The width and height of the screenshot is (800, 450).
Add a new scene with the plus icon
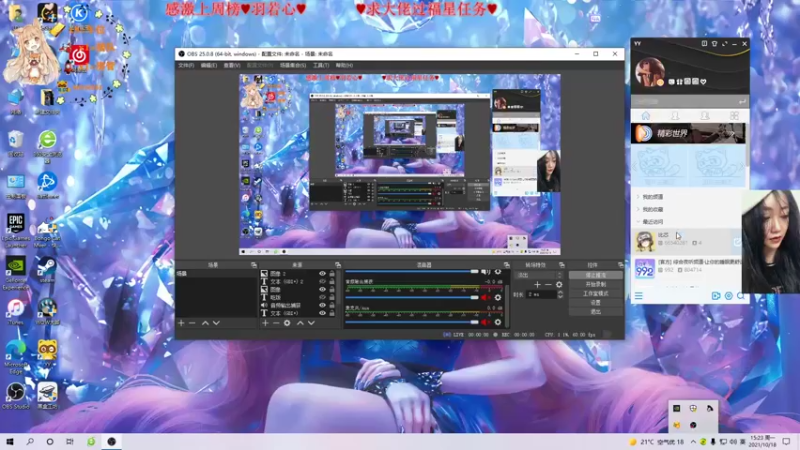(181, 323)
